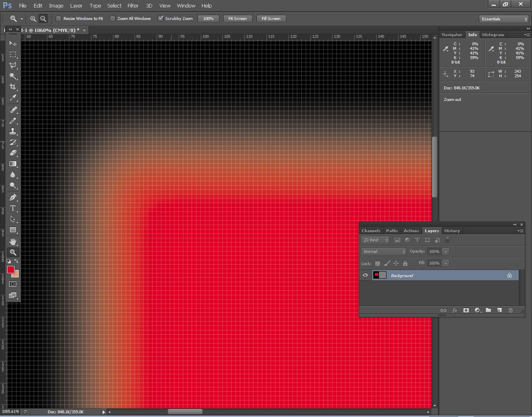
Task: Select the Gradient tool
Action: click(x=13, y=164)
